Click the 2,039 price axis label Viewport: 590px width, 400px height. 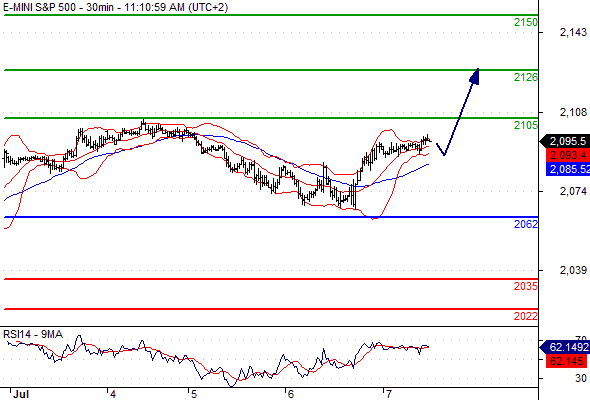click(x=573, y=270)
